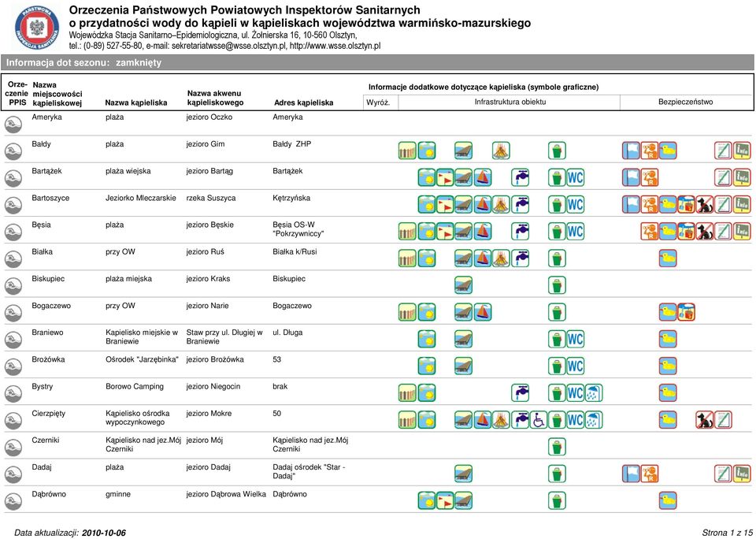Click the sun beach icon in Brożówka row
The height and width of the screenshot is (539, 756).
click(x=427, y=366)
